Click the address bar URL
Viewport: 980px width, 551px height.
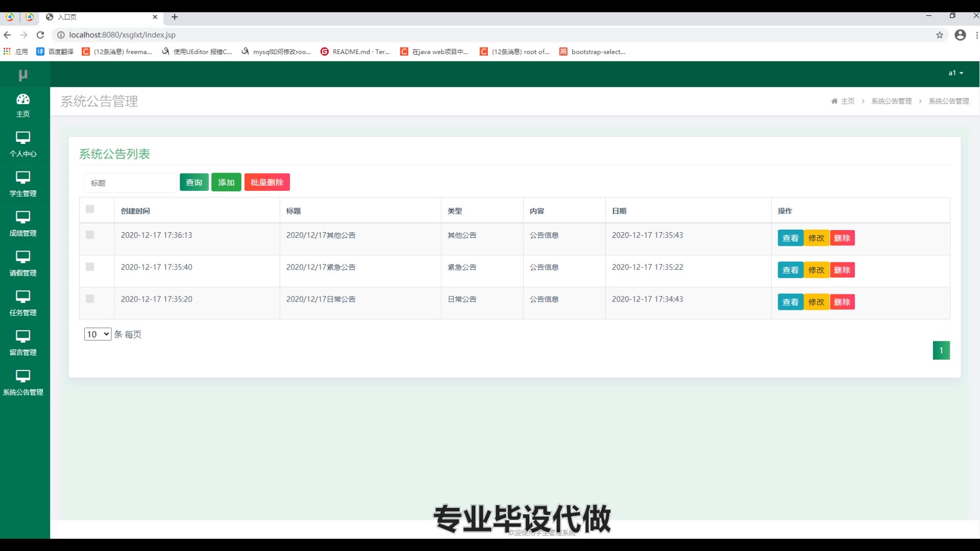122,35
